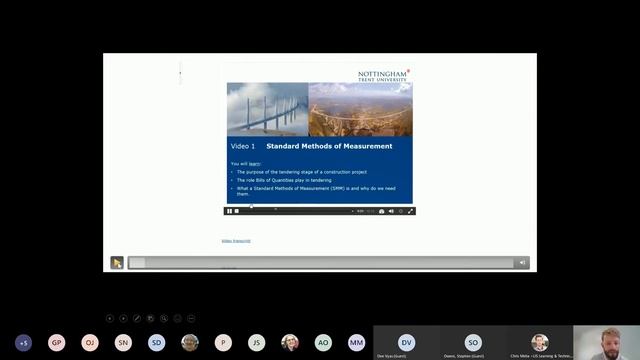The image size is (640, 360).
Task: Stop the embedded video playback
Action: tap(237, 211)
